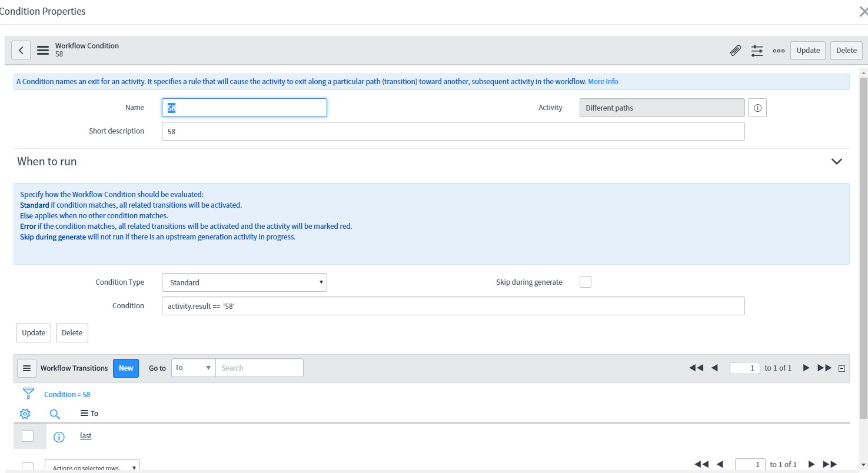The width and height of the screenshot is (868, 473).
Task: Open the list gear personalize icon
Action: (x=25, y=414)
